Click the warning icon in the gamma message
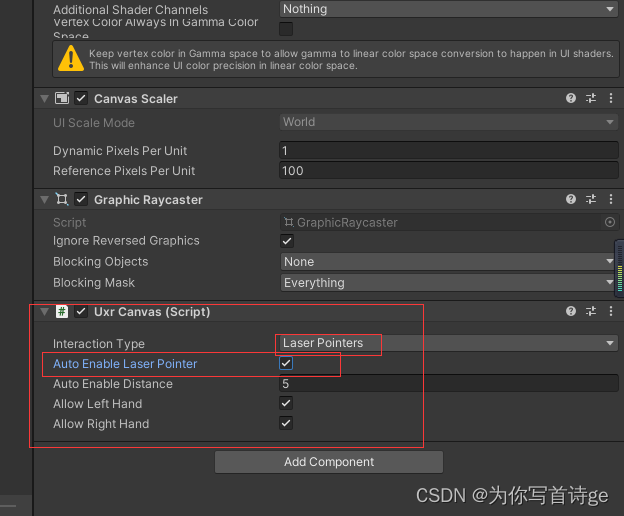Image resolution: width=624 pixels, height=516 pixels. pos(71,58)
